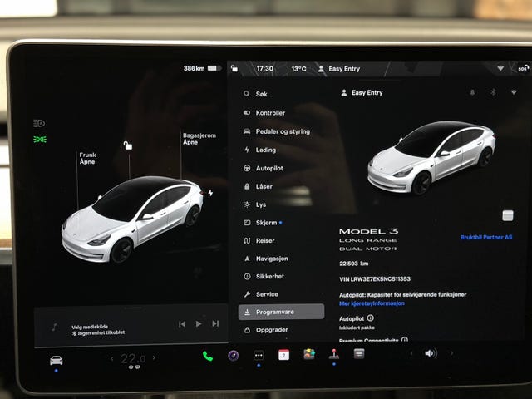This screenshot has width=532, height=399.
Task: Tap the 17:30 clock
Action: (x=264, y=68)
